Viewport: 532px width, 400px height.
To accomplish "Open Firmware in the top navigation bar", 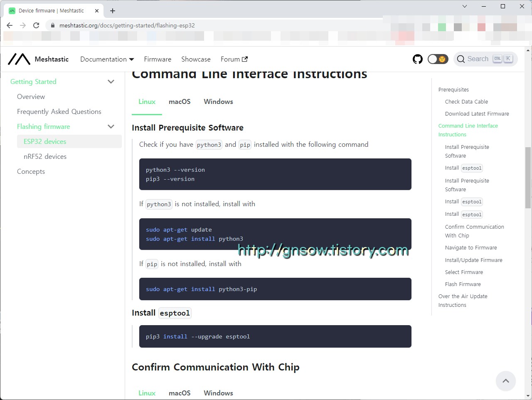I will point(158,59).
